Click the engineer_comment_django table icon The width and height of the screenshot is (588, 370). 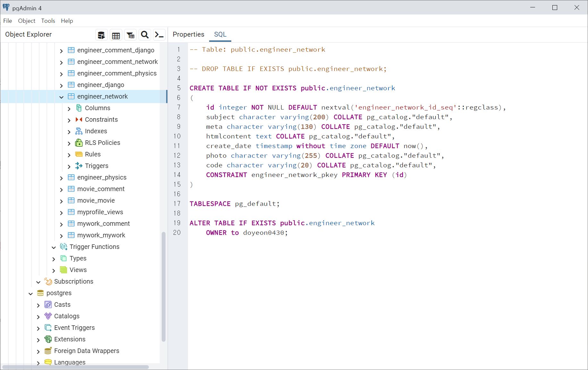[71, 50]
